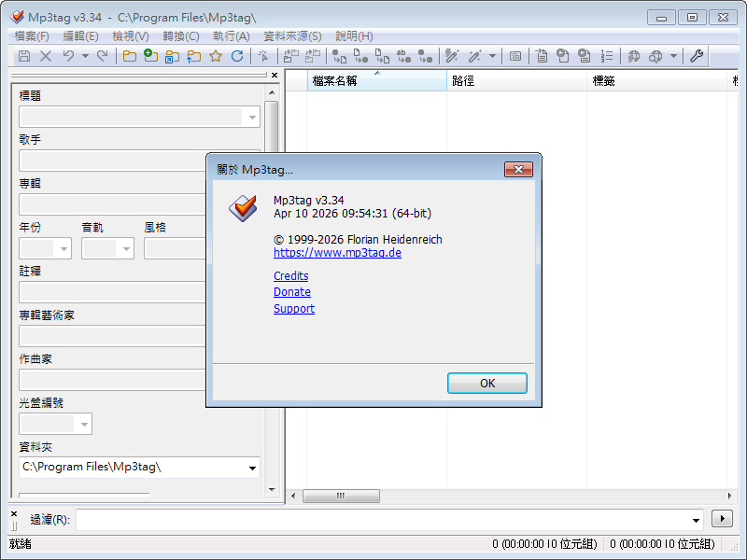Open the 編輯(E) menu
747x560 pixels.
(x=80, y=36)
